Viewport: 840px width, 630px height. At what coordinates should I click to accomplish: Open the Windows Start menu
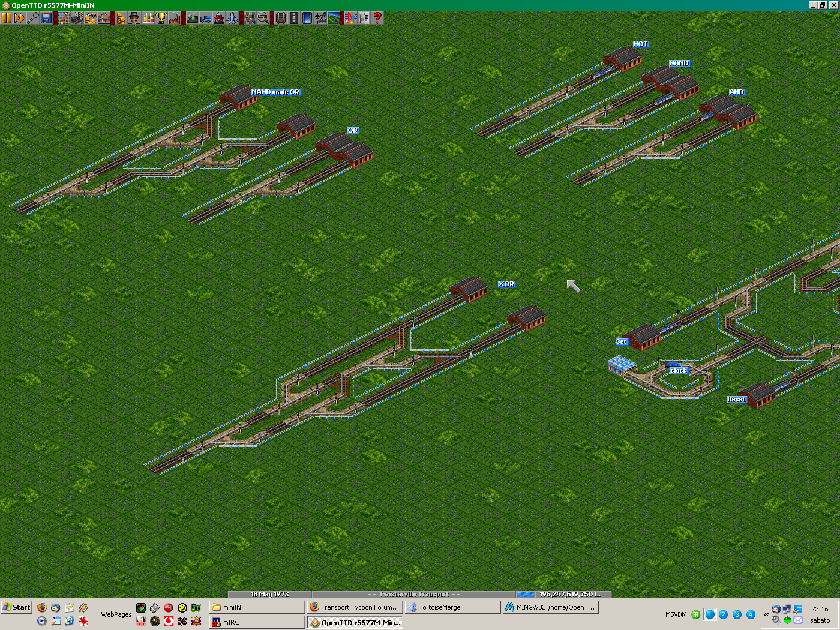point(16,607)
